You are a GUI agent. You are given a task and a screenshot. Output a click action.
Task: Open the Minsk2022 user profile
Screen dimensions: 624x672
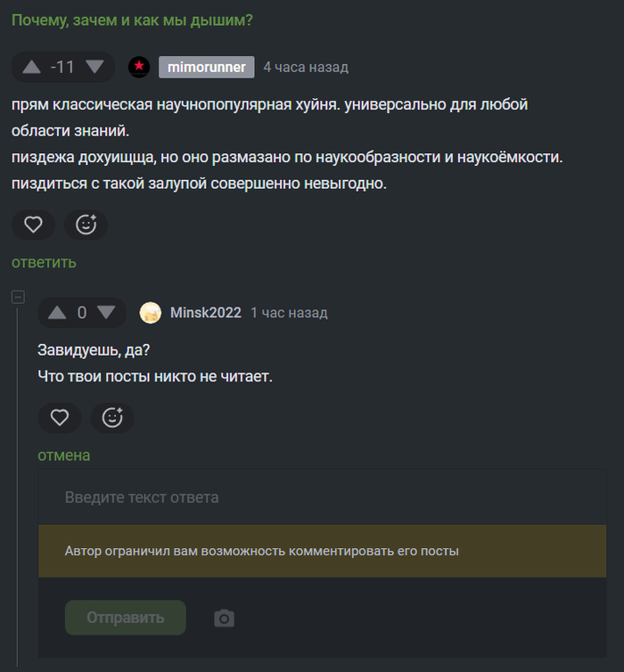click(205, 313)
